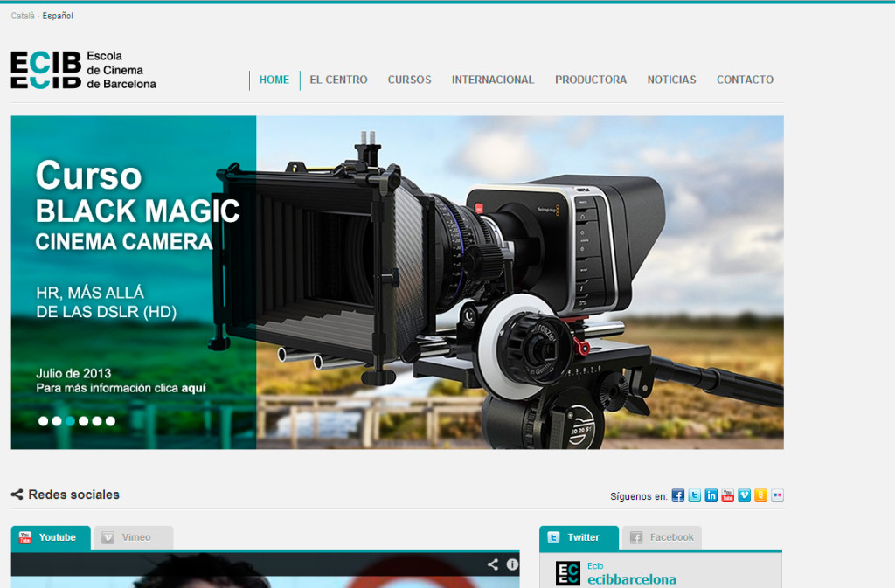Select the last slideshow dot indicator
895x588 pixels.
coord(110,421)
